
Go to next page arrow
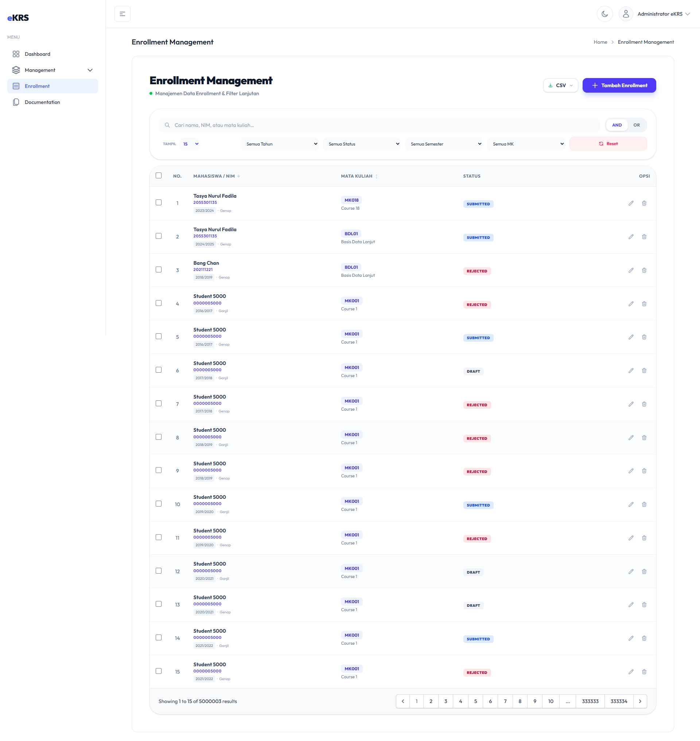640,701
